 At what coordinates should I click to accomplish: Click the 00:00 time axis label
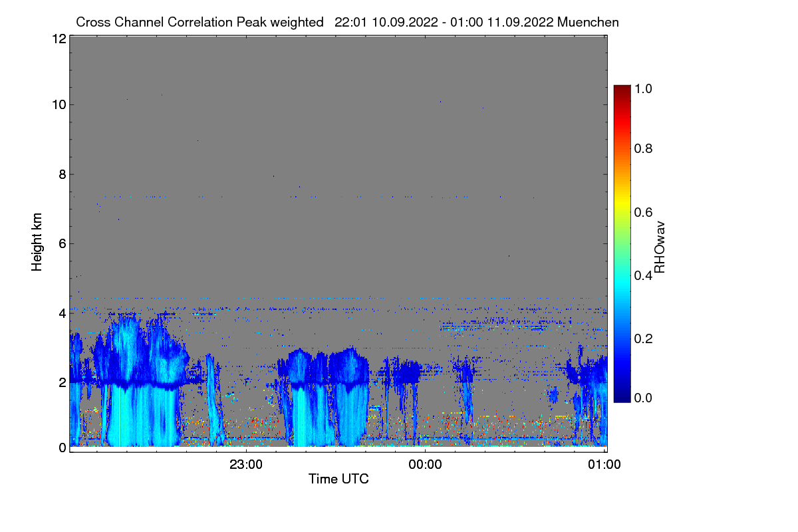pyautogui.click(x=425, y=465)
